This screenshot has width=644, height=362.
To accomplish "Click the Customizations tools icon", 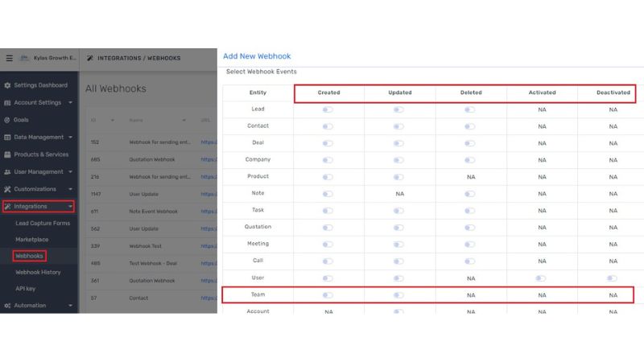I will 7,189.
